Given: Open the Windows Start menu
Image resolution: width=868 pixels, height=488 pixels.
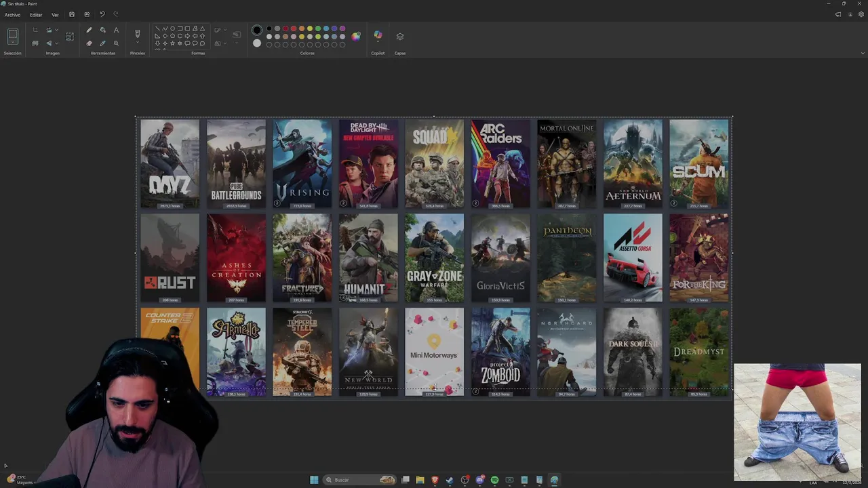Looking at the screenshot, I should click(314, 480).
